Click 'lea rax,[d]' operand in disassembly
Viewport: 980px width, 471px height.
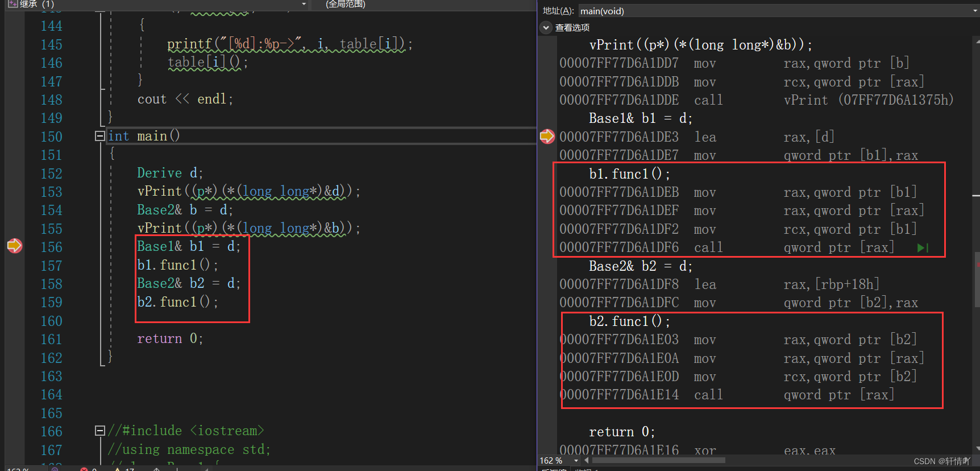click(x=809, y=137)
